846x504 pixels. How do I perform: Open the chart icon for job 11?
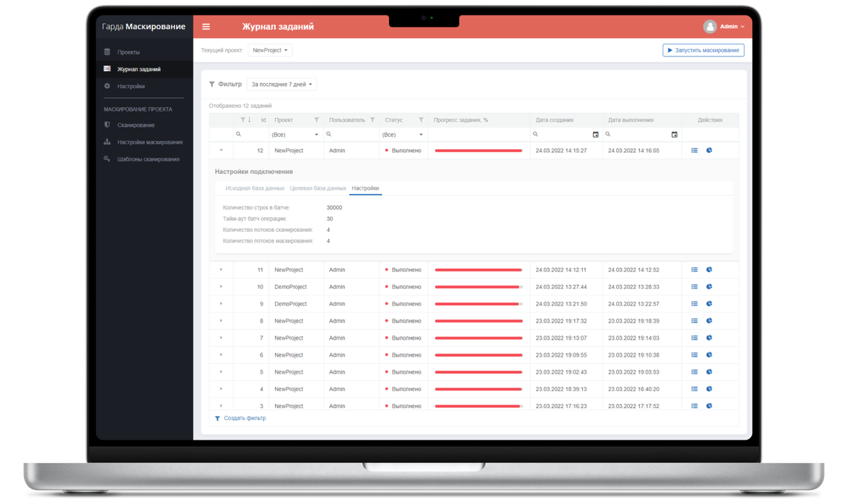pyautogui.click(x=709, y=270)
